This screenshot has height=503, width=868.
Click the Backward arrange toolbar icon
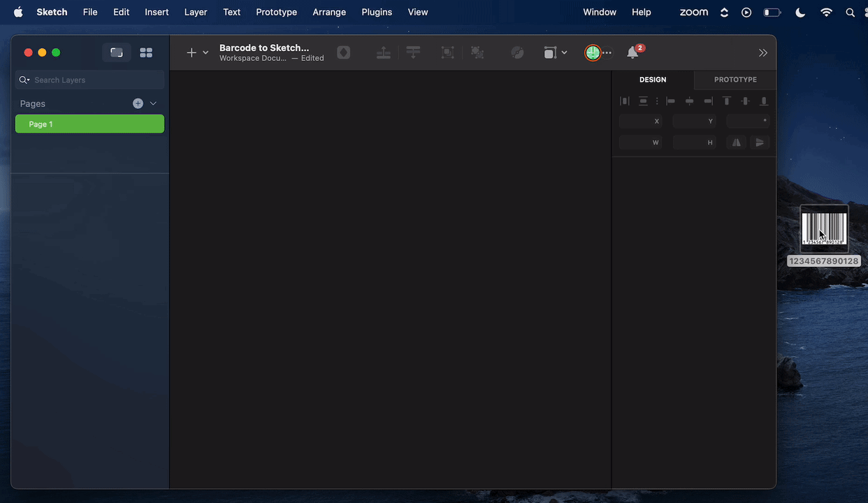tap(414, 52)
